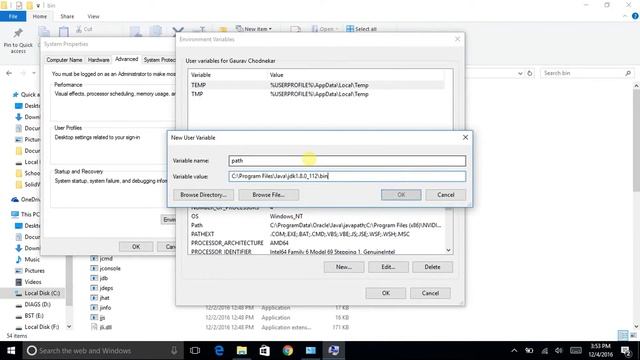Select Computer Name tab in System Properties
The height and width of the screenshot is (360, 640).
pos(64,60)
